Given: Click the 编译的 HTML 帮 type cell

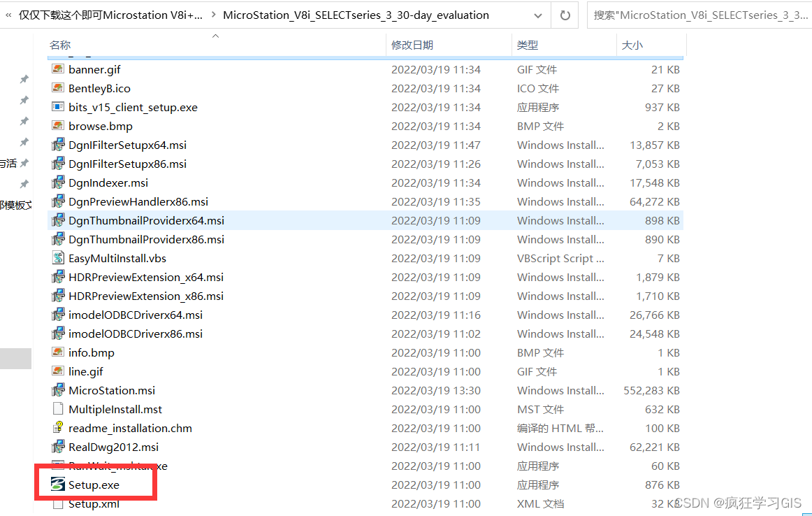Looking at the screenshot, I should (x=560, y=429).
